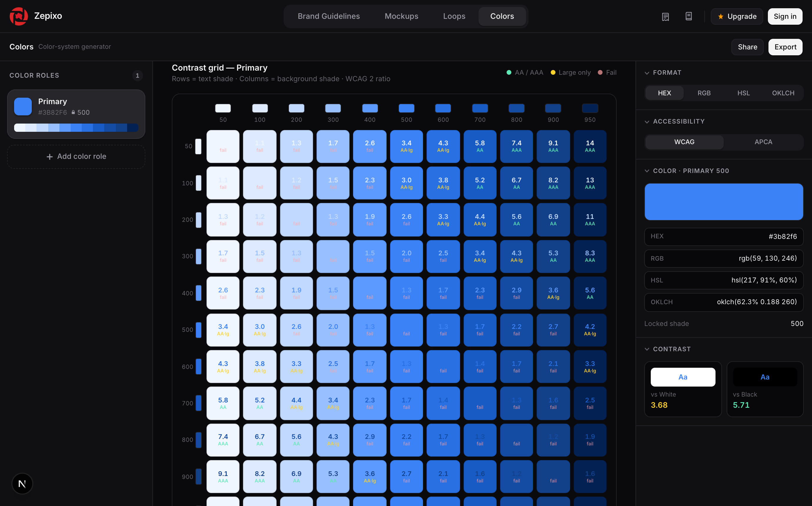Switch accessibility to APCA
Image resolution: width=812 pixels, height=506 pixels.
tap(763, 142)
